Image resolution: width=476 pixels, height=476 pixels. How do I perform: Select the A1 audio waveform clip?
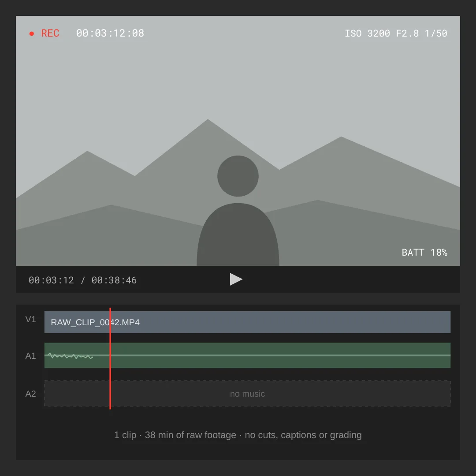click(247, 356)
